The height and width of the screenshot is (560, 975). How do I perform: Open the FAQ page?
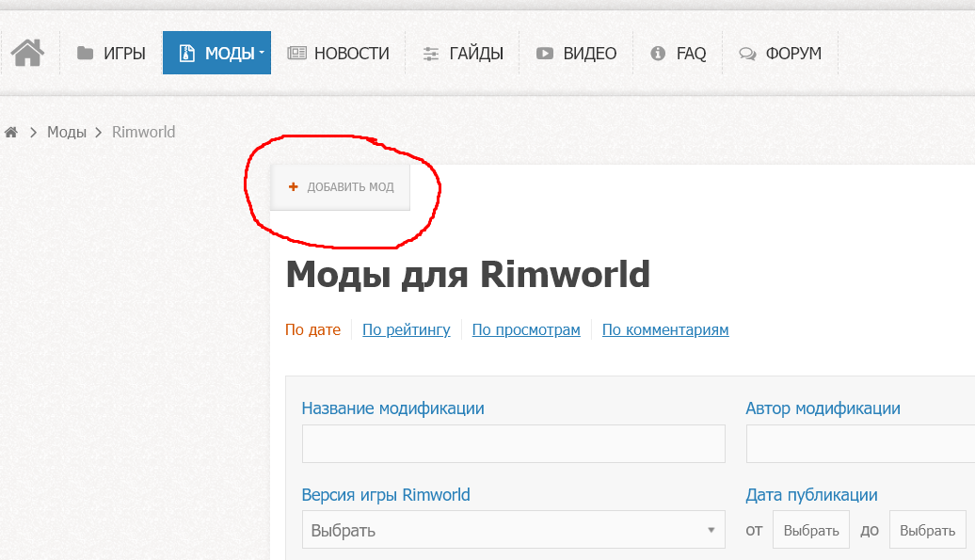pyautogui.click(x=679, y=54)
